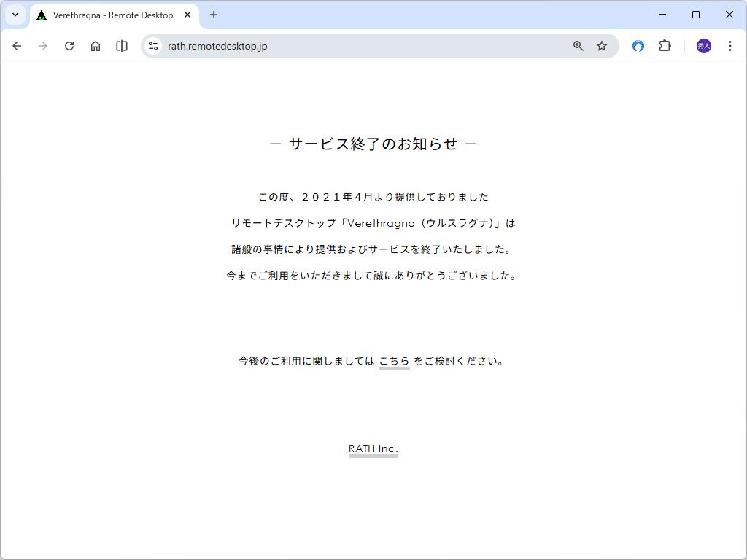Open the browser home page
This screenshot has height=560, width=747.
[96, 46]
